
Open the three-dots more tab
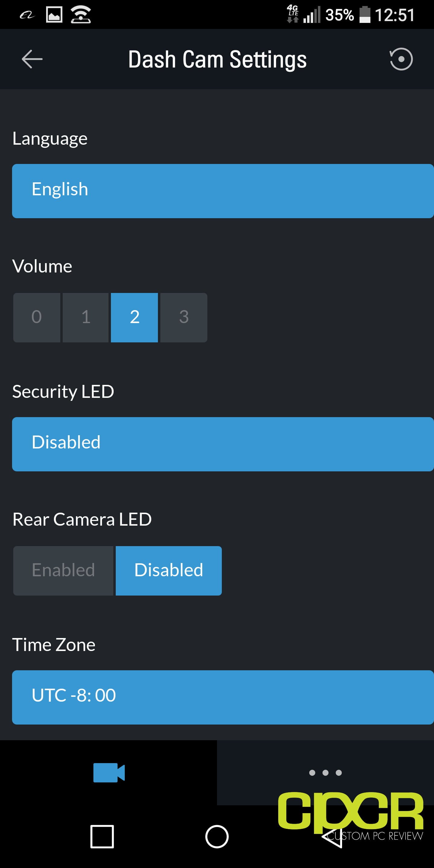pos(325,772)
